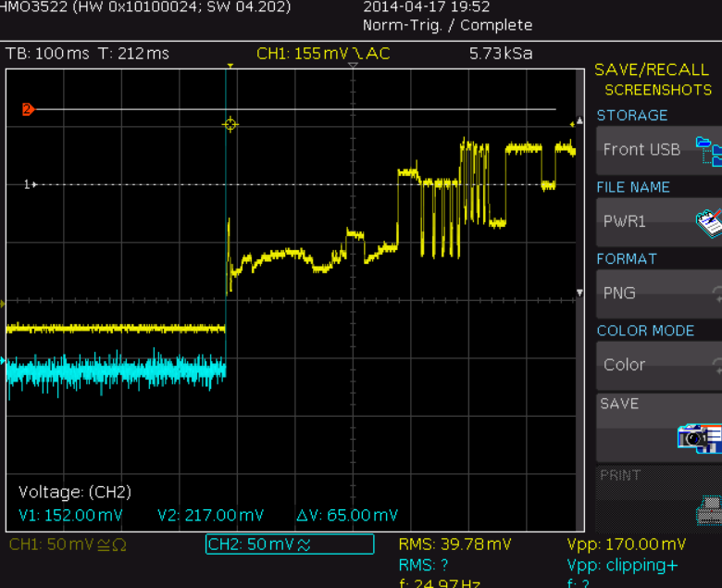Screen dimensions: 722x588
Task: Click the STORAGE menu label
Action: click(x=632, y=115)
